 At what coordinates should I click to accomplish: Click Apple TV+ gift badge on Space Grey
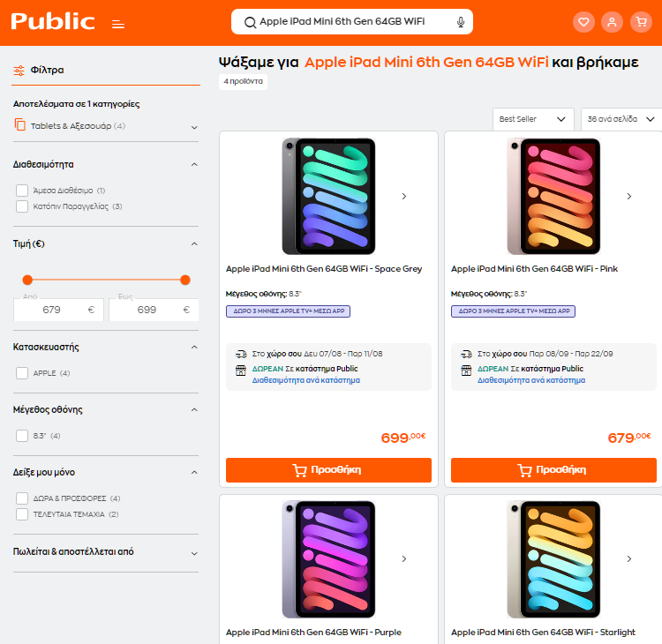(288, 311)
